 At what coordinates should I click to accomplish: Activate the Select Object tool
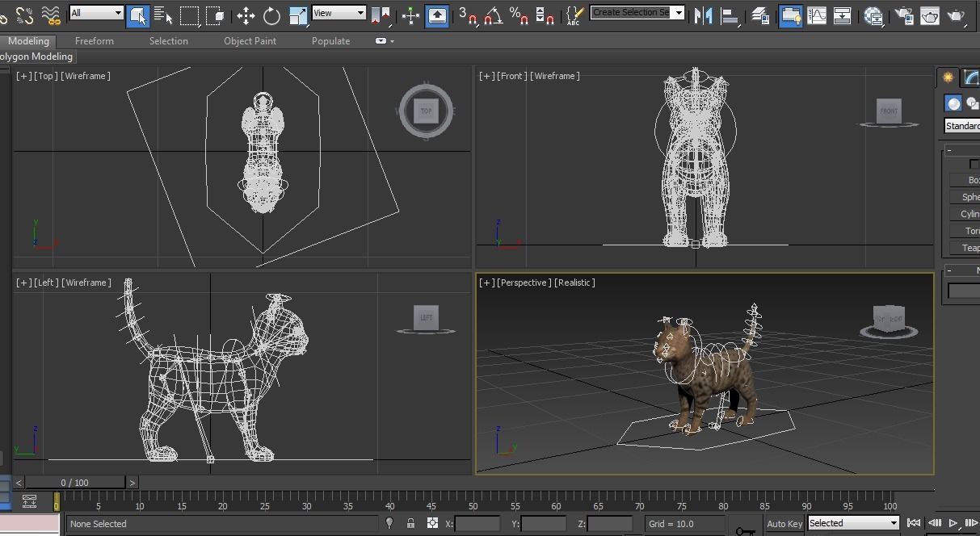pos(138,15)
